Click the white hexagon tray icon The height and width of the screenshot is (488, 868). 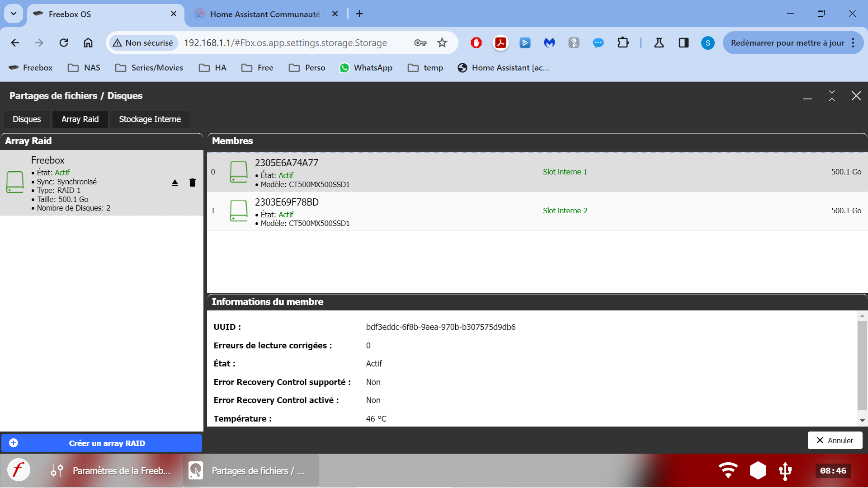click(x=758, y=470)
